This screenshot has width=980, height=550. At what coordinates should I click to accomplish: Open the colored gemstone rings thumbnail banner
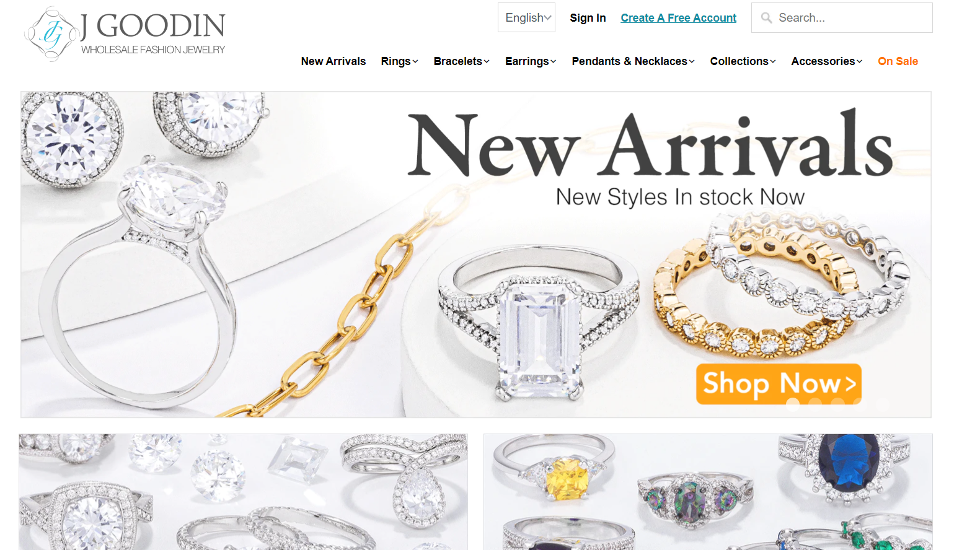[708, 492]
